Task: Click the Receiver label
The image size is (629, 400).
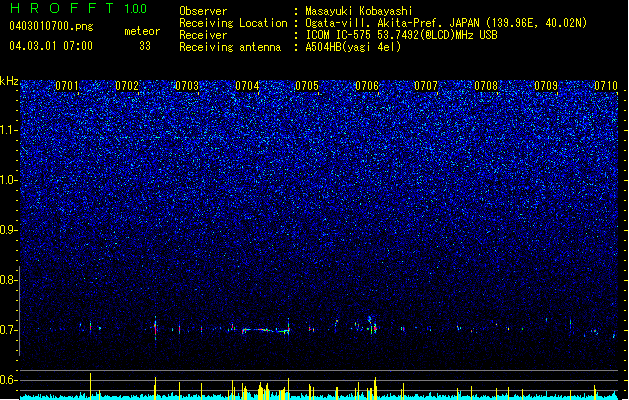Action: [x=203, y=35]
